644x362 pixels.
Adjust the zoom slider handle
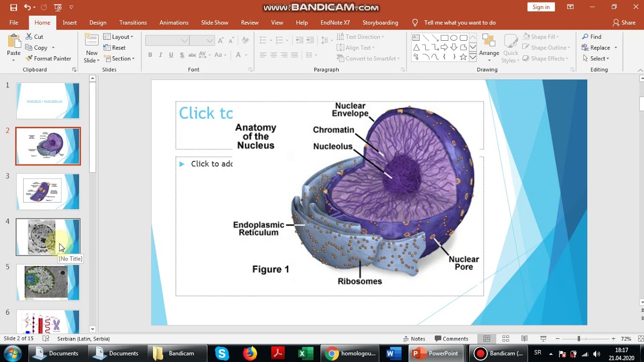pos(579,339)
